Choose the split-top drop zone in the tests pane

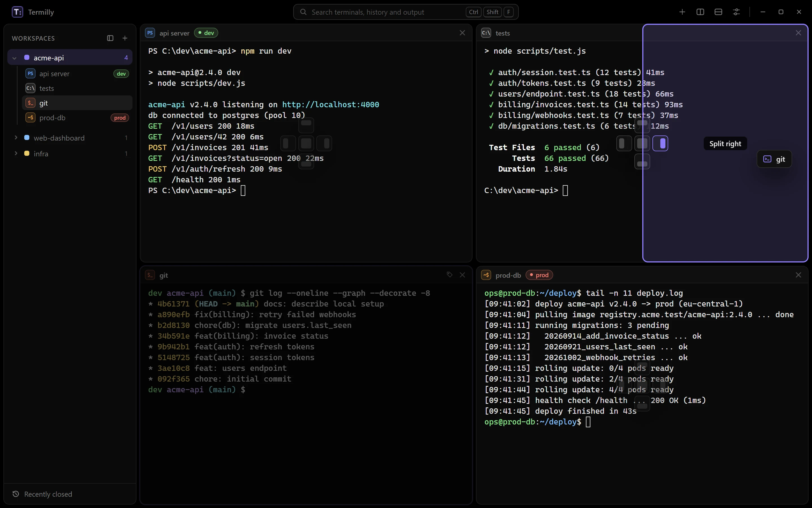[642, 125]
